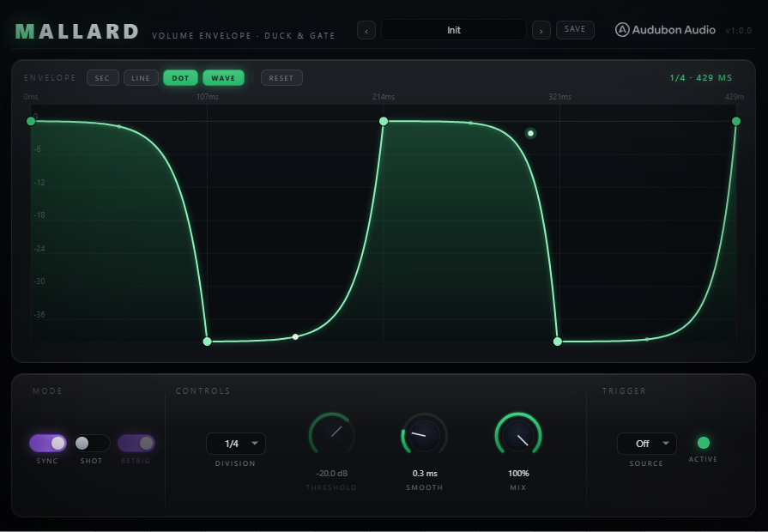Click the 100% mix value

(518, 473)
